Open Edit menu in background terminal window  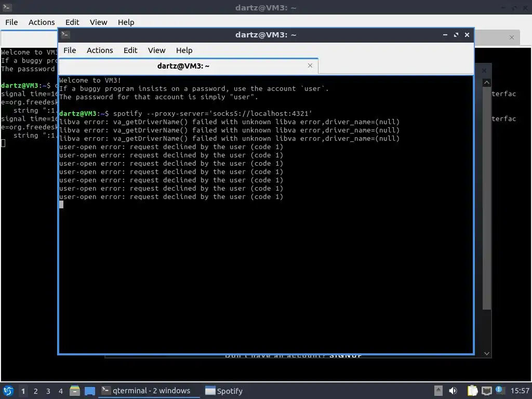coord(72,22)
